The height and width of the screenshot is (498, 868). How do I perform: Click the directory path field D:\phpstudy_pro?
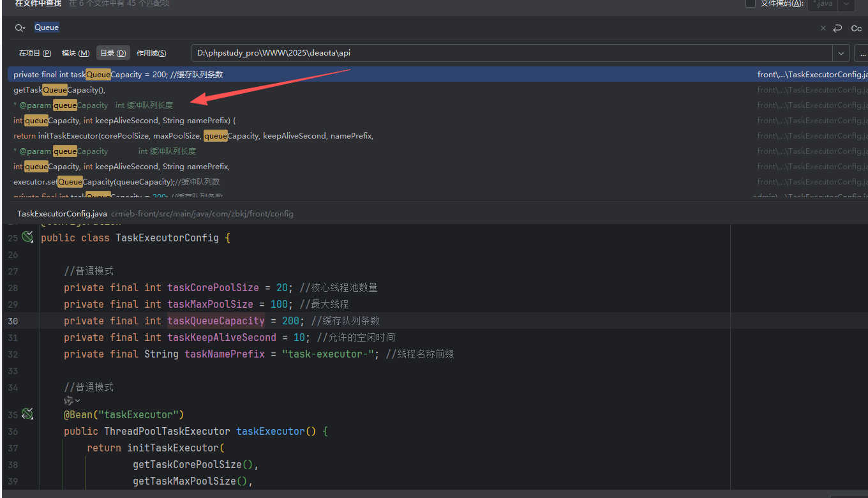(511, 53)
